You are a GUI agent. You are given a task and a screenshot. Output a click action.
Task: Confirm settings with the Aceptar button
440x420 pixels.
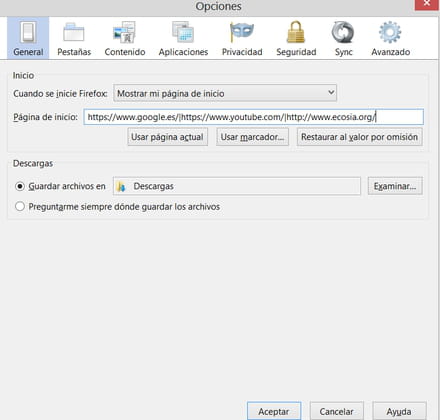coord(274,411)
